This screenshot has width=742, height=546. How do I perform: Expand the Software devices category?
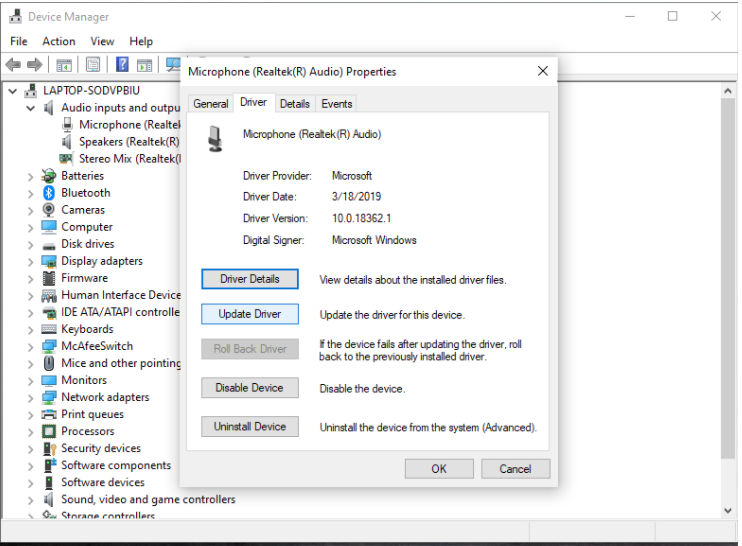tap(30, 484)
